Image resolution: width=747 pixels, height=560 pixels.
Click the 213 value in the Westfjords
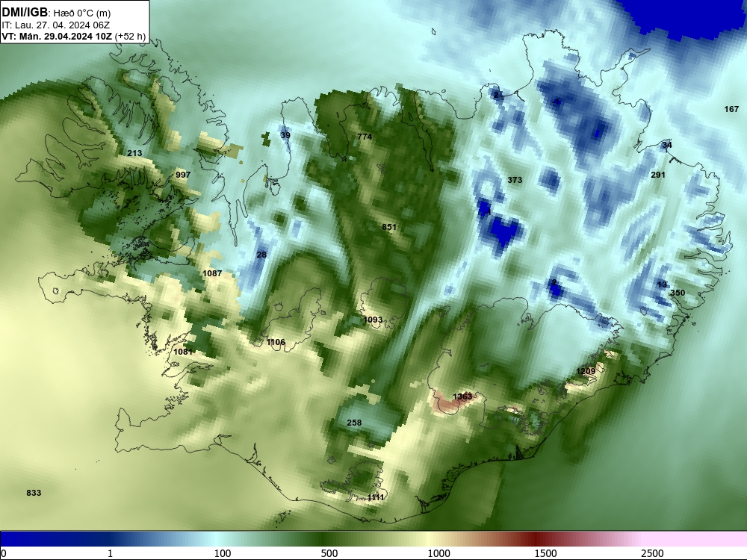pyautogui.click(x=134, y=153)
